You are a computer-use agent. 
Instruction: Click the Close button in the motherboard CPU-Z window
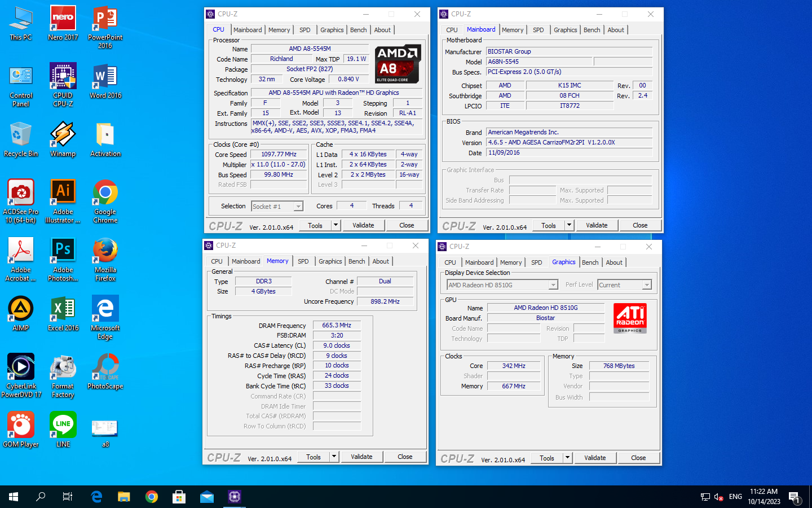tap(640, 225)
